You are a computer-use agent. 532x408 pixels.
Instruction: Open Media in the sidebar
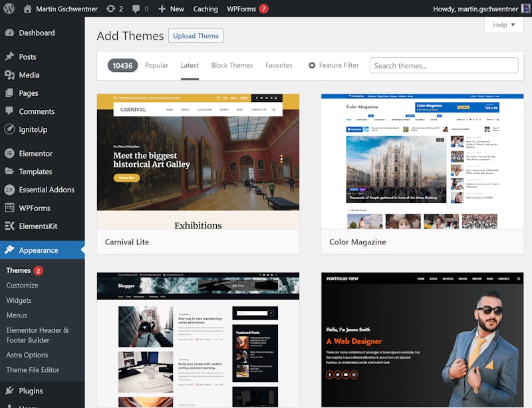tap(29, 75)
